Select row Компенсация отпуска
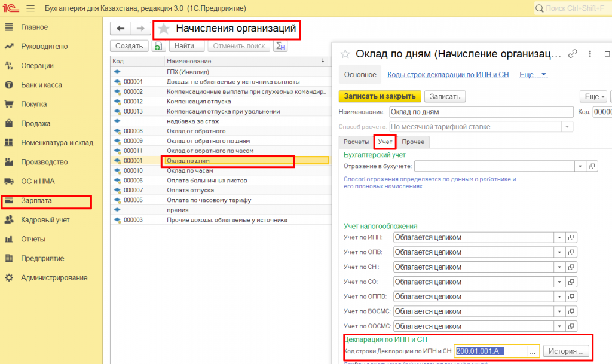612x364 pixels. [x=220, y=102]
